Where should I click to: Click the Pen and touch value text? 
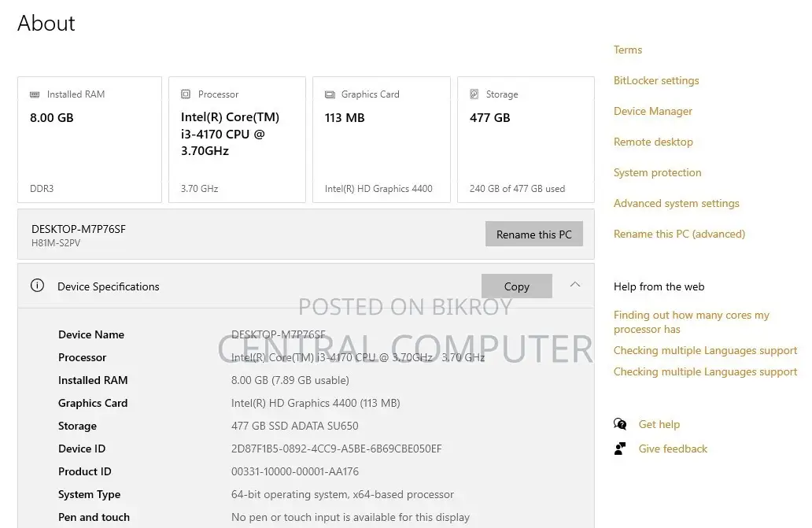pos(351,517)
